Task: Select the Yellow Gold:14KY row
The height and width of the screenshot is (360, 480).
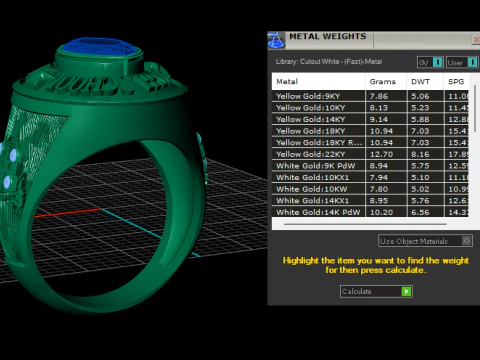Action: tap(370, 119)
